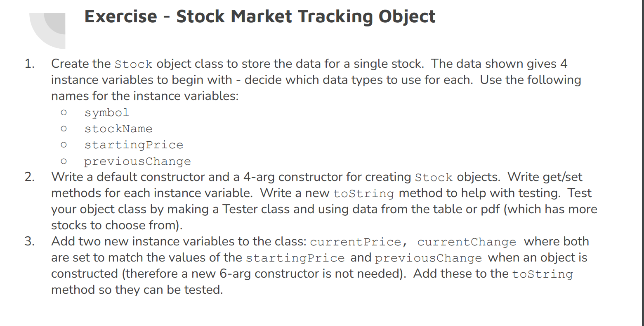Select the "stockName" bullet item
Image resolution: width=644 pixels, height=326 pixels.
[118, 128]
